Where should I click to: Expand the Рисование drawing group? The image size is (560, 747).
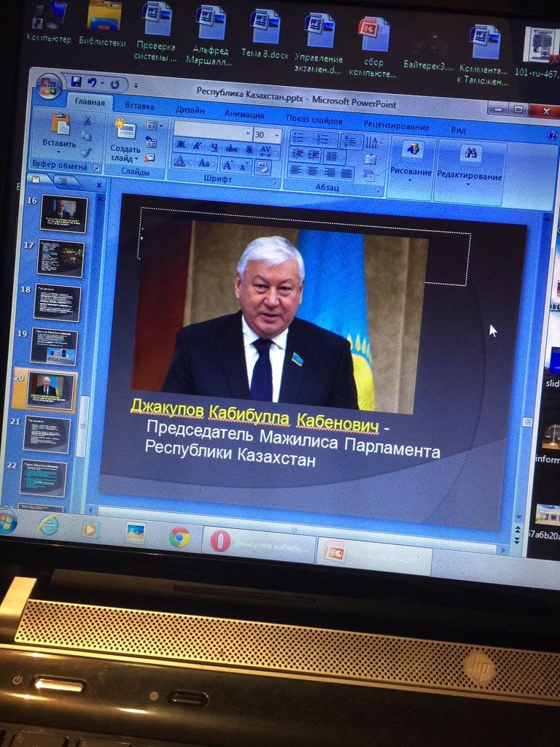[x=411, y=165]
